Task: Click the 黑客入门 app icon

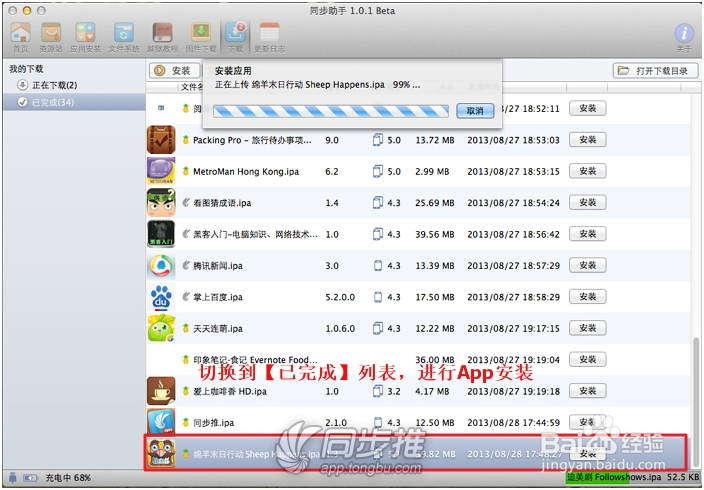Action: 161,234
